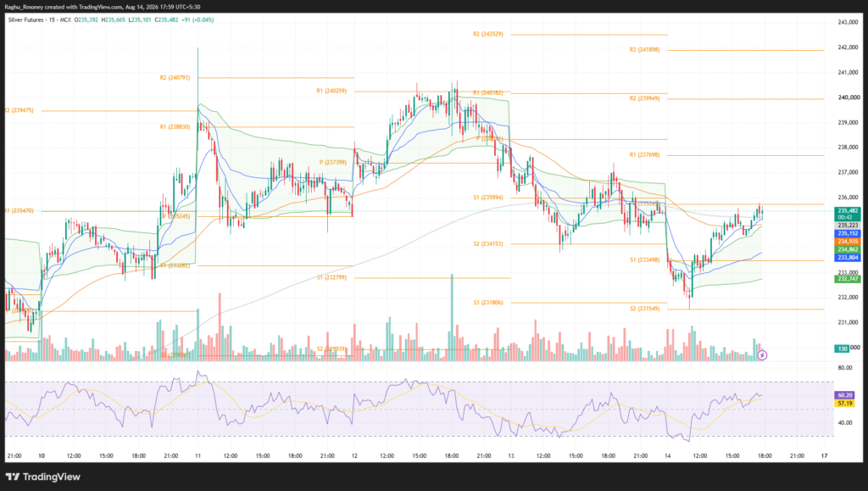Select the R2 (240793) pivot label
The width and height of the screenshot is (868, 491).
175,78
